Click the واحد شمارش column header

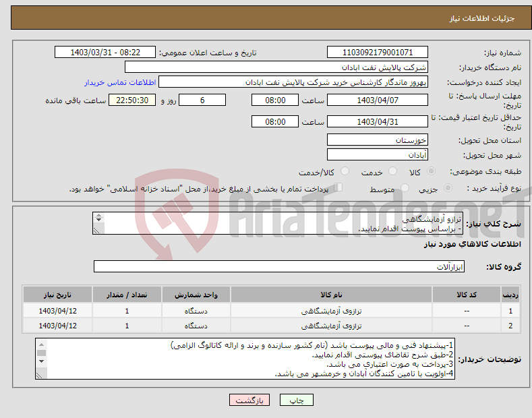coord(196,295)
